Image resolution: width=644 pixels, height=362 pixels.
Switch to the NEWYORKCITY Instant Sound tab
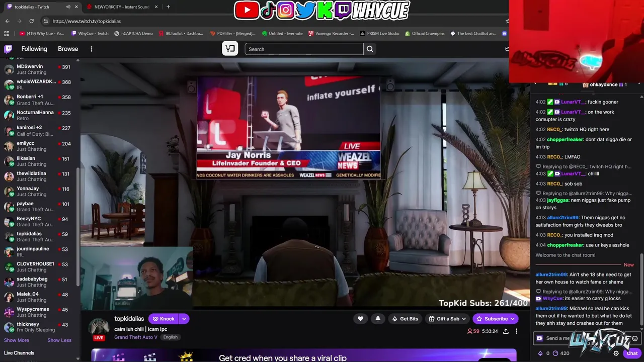pos(122,7)
